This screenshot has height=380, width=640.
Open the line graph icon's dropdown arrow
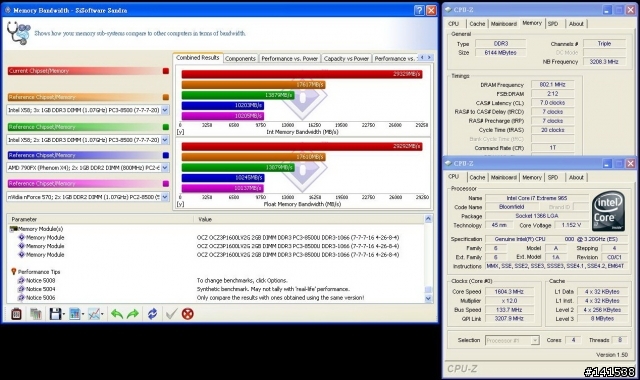(102, 314)
